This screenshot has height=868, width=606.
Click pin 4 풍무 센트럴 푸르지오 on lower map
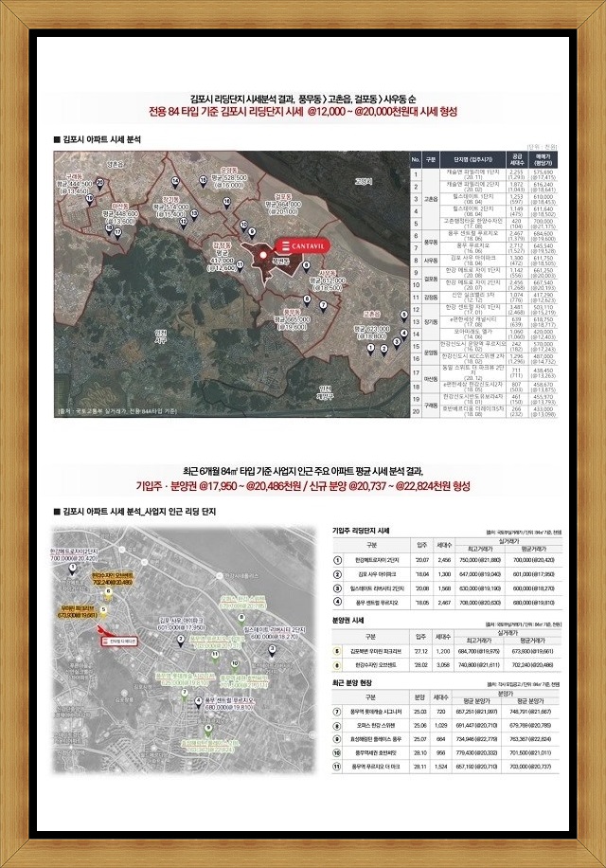198,702
